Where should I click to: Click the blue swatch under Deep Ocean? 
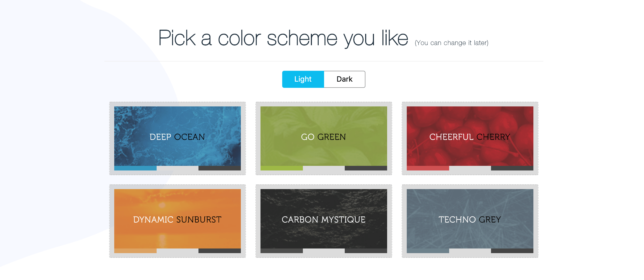coord(135,168)
